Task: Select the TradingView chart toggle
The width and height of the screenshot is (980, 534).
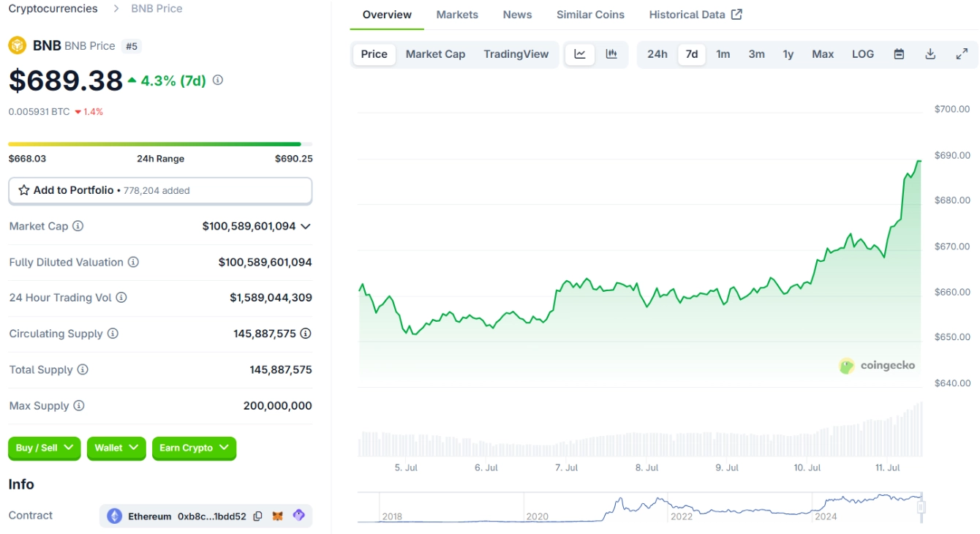Action: (x=516, y=54)
